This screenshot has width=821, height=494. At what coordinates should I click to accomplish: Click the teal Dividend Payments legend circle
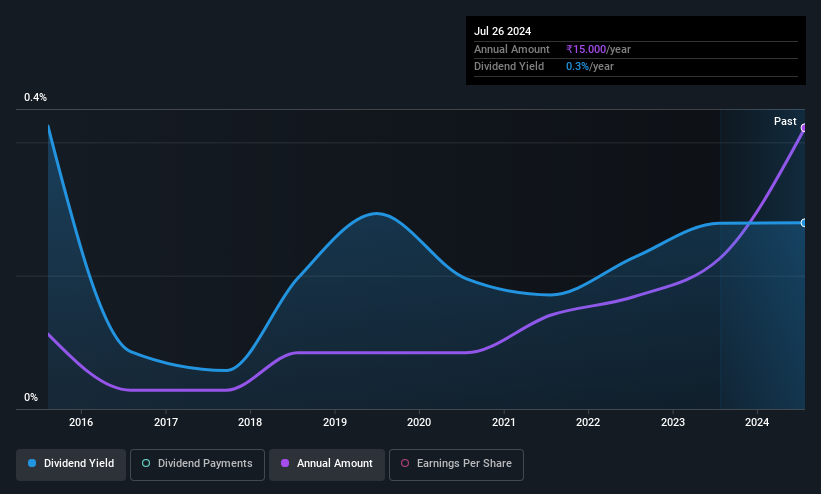tap(146, 463)
